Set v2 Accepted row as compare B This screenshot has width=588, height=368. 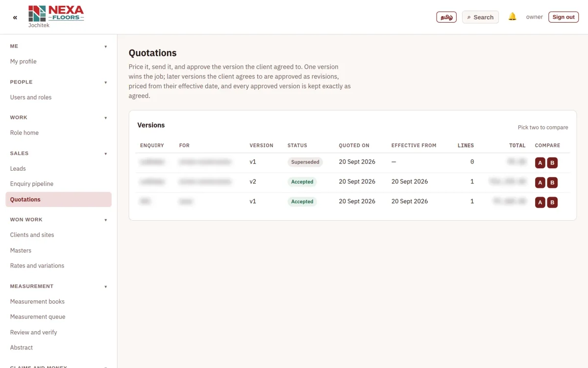coord(552,183)
